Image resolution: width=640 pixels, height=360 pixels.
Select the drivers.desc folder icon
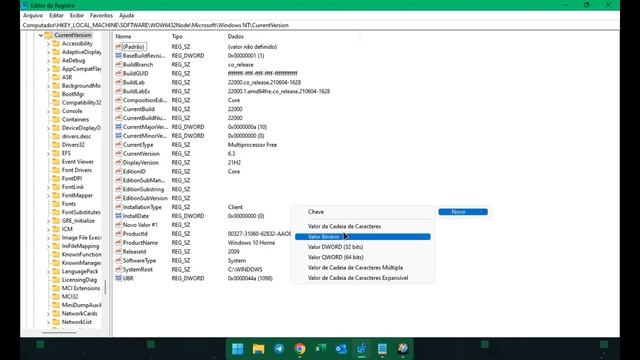point(56,136)
